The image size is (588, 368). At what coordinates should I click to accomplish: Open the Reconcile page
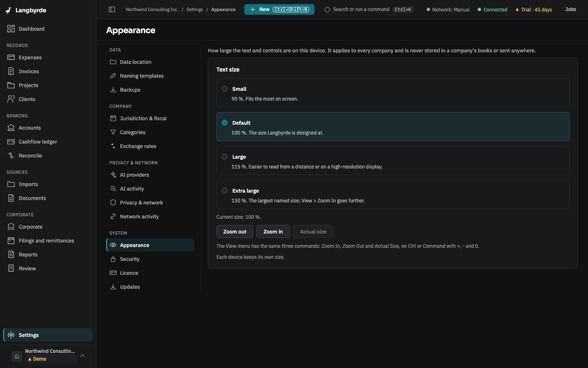(48, 155)
